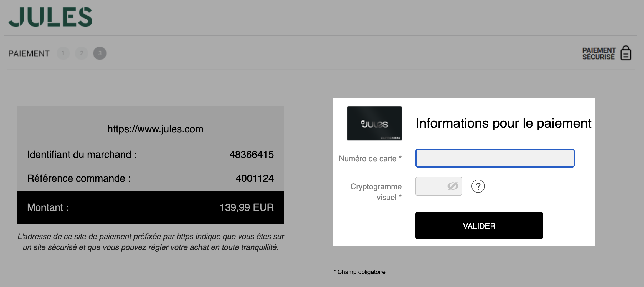This screenshot has height=287, width=644.
Task: Click the Jules gift card image
Action: (x=374, y=123)
